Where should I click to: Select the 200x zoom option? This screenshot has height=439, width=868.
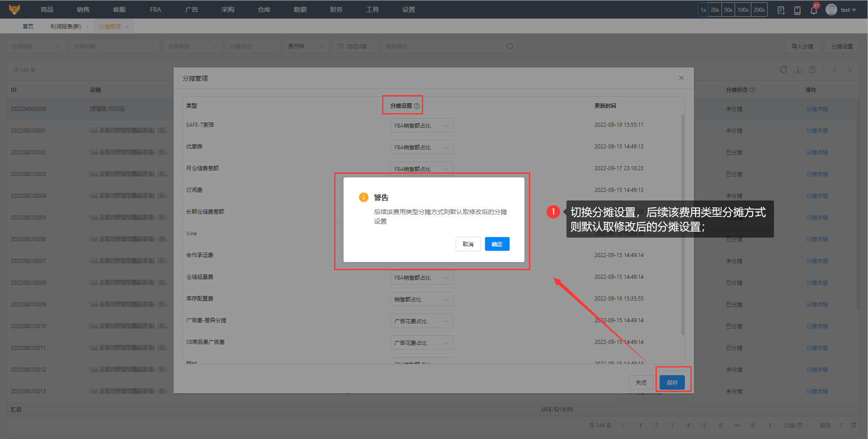(x=759, y=10)
